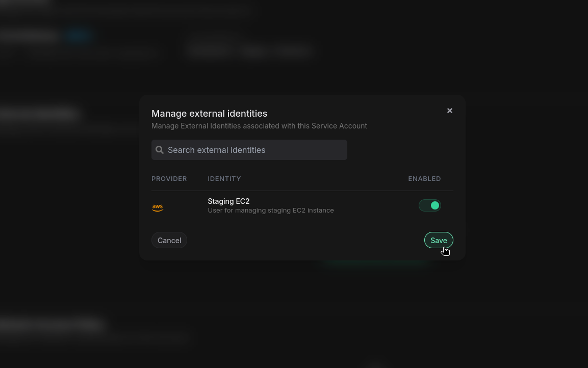Click the green circle inside the enabled switch
Image resolution: width=588 pixels, height=368 pixels.
[435, 205]
